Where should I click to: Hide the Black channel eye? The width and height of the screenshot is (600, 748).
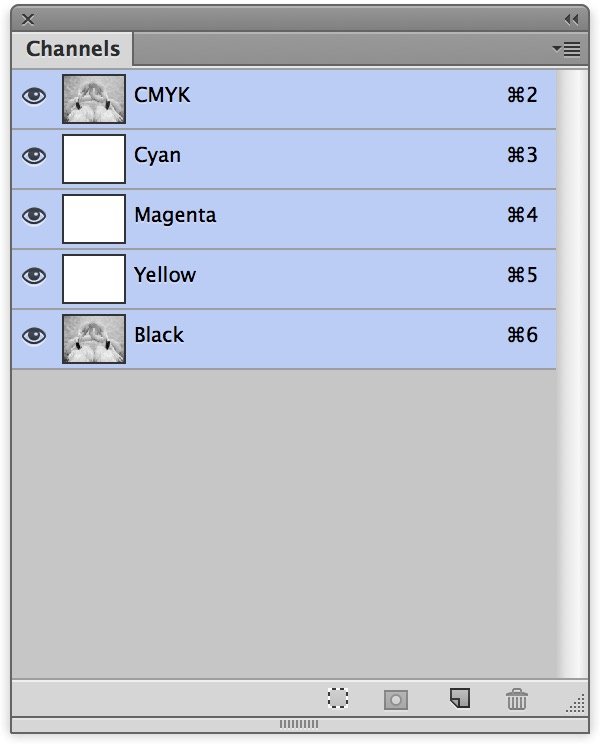coord(34,336)
